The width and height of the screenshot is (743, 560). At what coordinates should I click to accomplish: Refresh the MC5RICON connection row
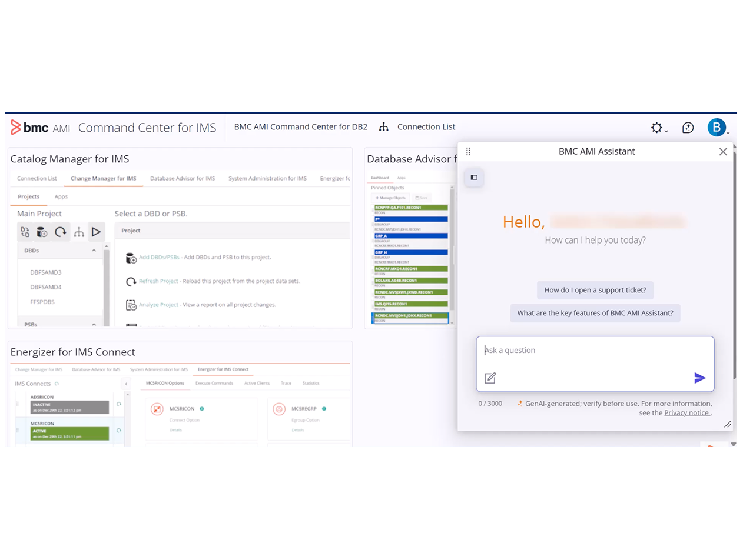click(119, 431)
